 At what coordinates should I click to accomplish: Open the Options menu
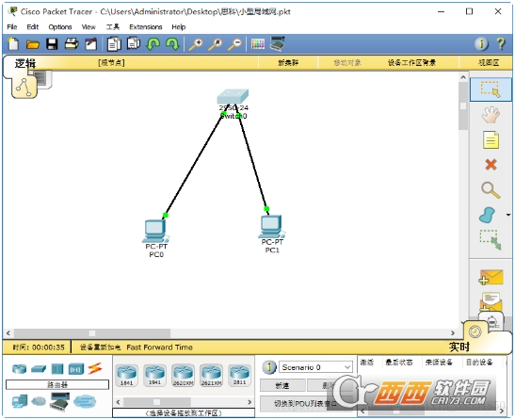pos(60,27)
